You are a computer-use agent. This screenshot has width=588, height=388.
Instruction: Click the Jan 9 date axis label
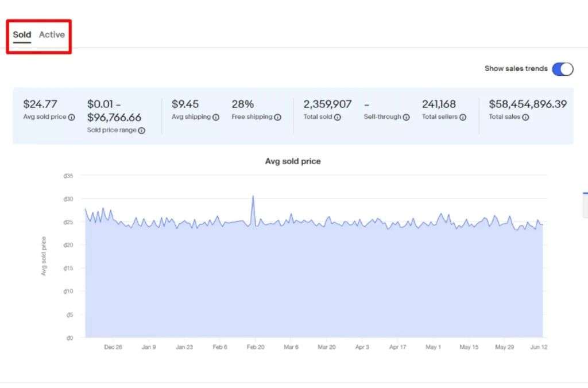pos(149,347)
